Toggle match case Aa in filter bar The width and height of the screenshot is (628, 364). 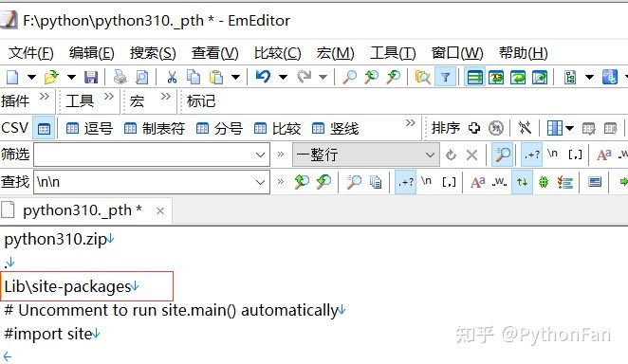[604, 155]
